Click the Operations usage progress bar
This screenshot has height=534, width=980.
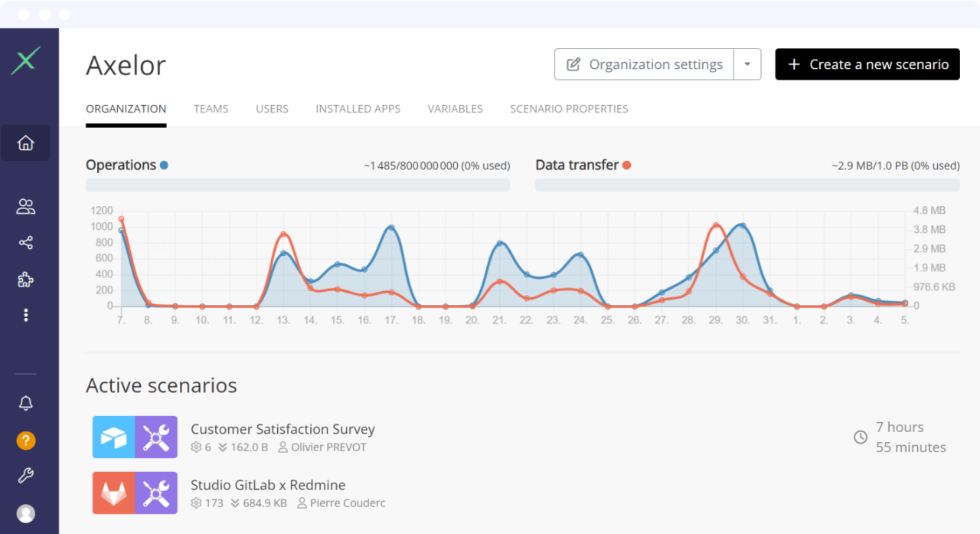click(297, 185)
